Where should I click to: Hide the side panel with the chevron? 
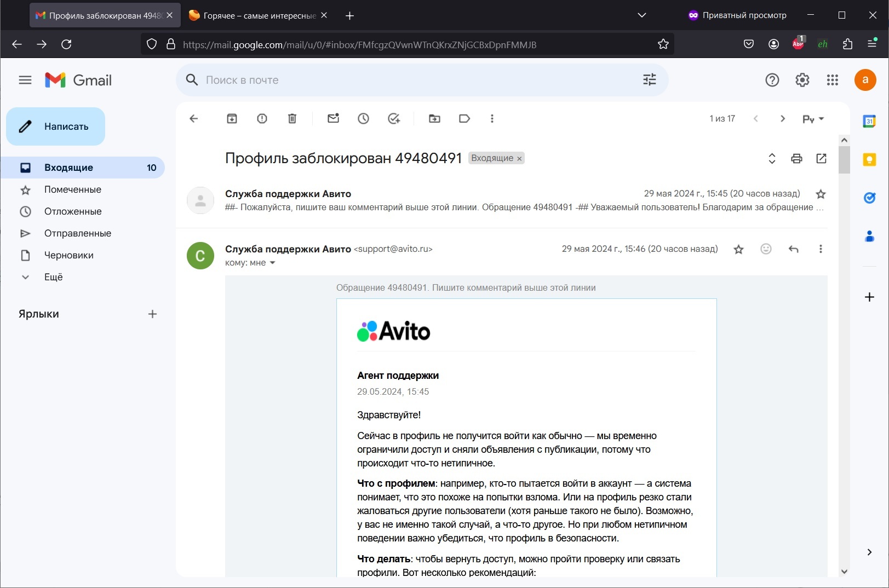(869, 552)
